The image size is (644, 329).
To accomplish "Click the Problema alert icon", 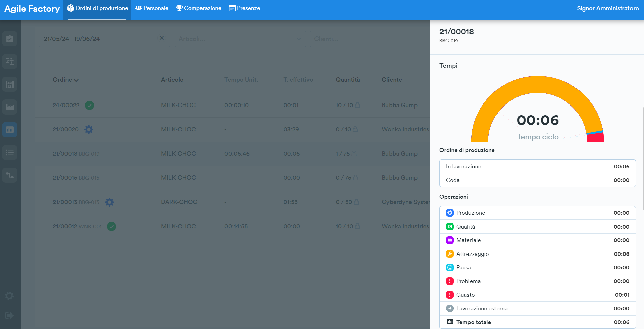I will 450,281.
